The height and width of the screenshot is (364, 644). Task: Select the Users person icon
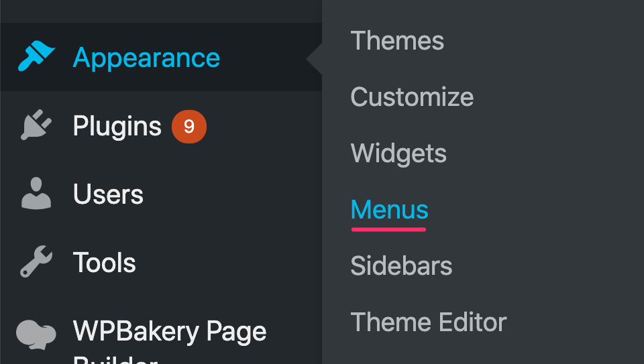pos(36,193)
